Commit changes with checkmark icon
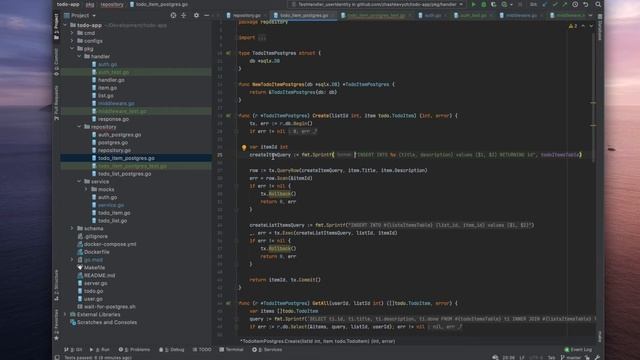640x360 pixels. coord(555,4)
